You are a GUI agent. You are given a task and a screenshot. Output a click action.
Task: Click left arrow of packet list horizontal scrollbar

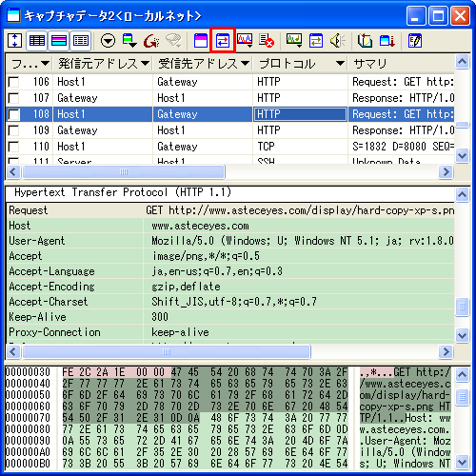pyautogui.click(x=13, y=172)
